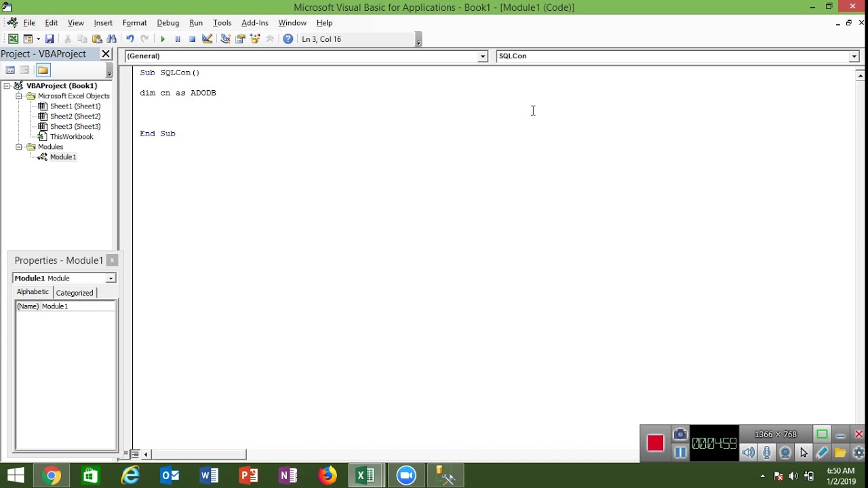Click the Paste clipboard icon
The image size is (868, 488).
pos(97,39)
